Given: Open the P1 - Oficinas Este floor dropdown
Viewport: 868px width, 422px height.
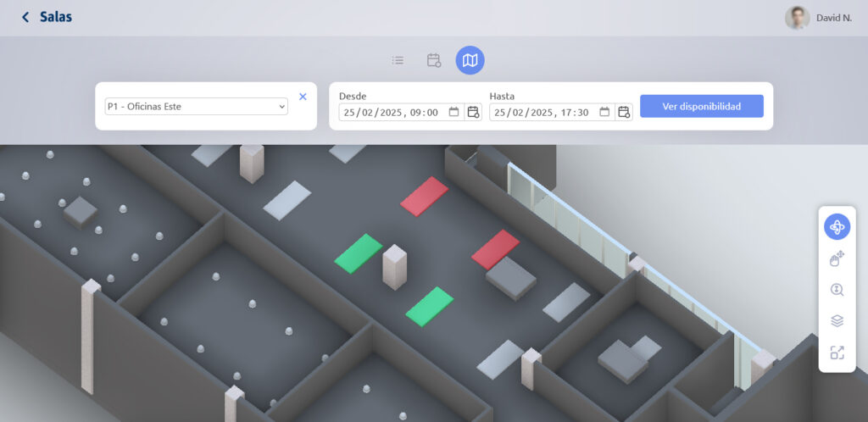Looking at the screenshot, I should 197,106.
